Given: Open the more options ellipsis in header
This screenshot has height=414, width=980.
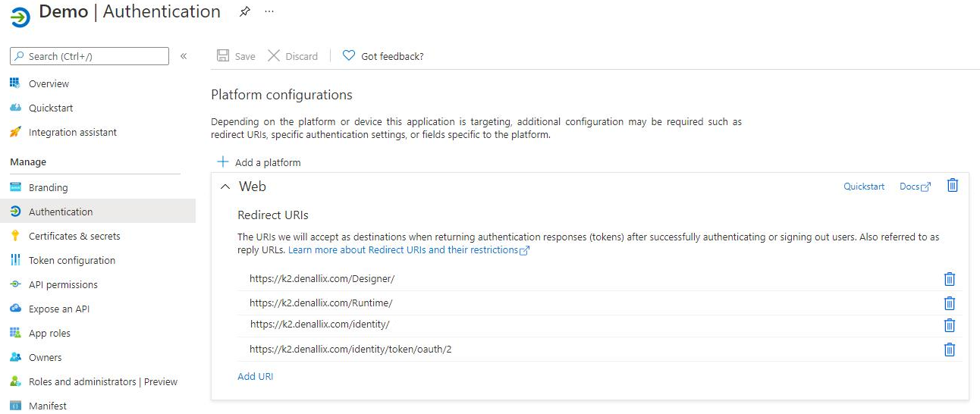Looking at the screenshot, I should tap(269, 12).
